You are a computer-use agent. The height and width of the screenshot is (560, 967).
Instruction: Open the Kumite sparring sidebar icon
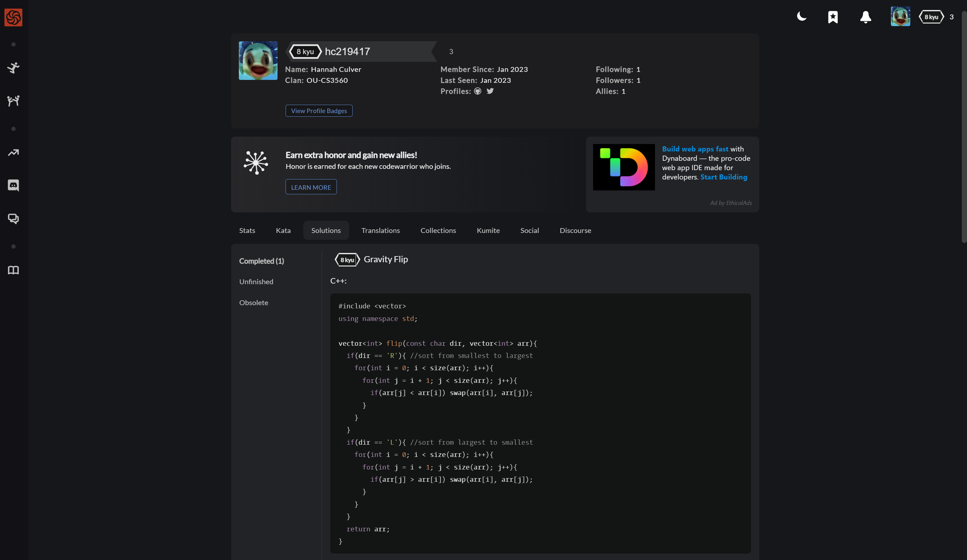point(14,101)
